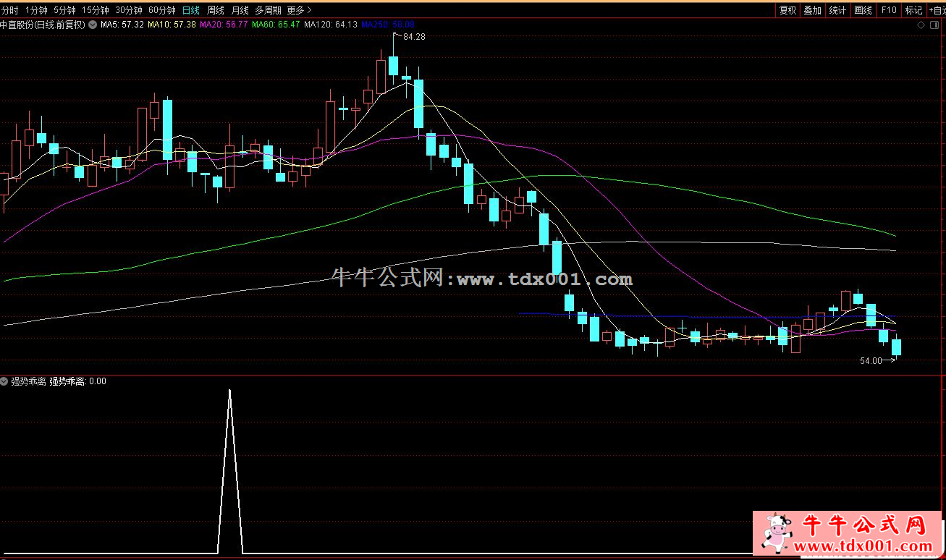Image resolution: width=946 pixels, height=560 pixels.
Task: Click the green MA60: 65.47 label
Action: (276, 25)
